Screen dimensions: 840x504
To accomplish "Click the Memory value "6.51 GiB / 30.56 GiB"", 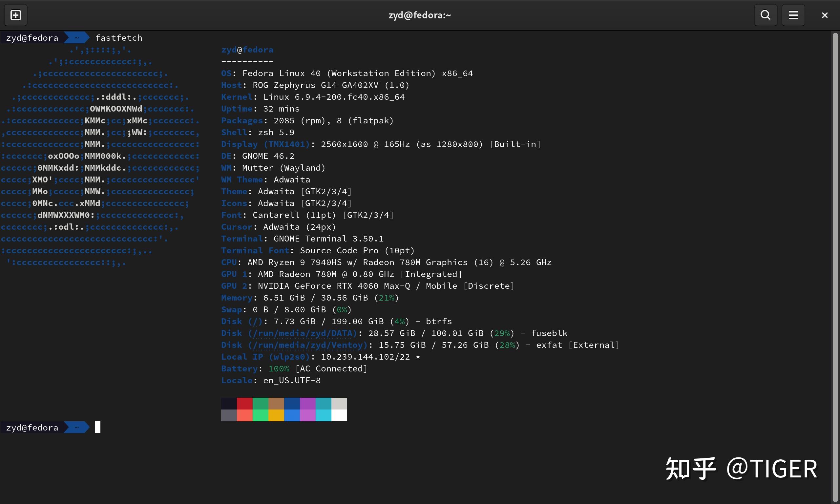I will (316, 298).
